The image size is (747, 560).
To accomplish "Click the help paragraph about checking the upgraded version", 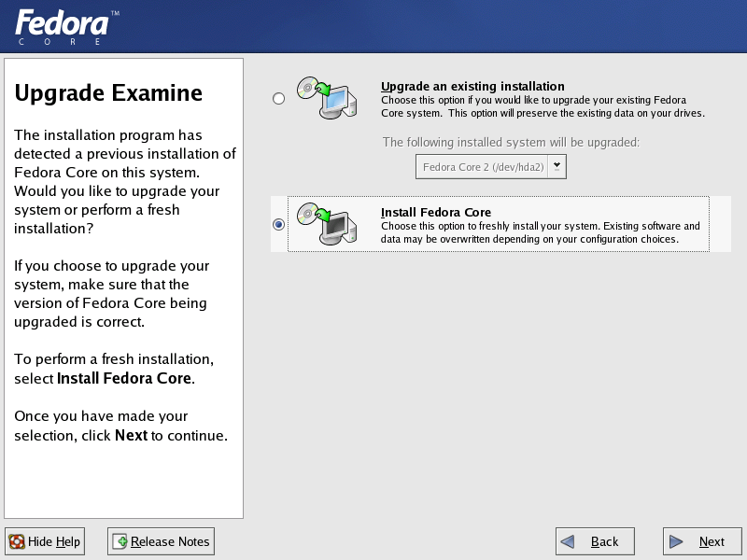I will pyautogui.click(x=111, y=293).
